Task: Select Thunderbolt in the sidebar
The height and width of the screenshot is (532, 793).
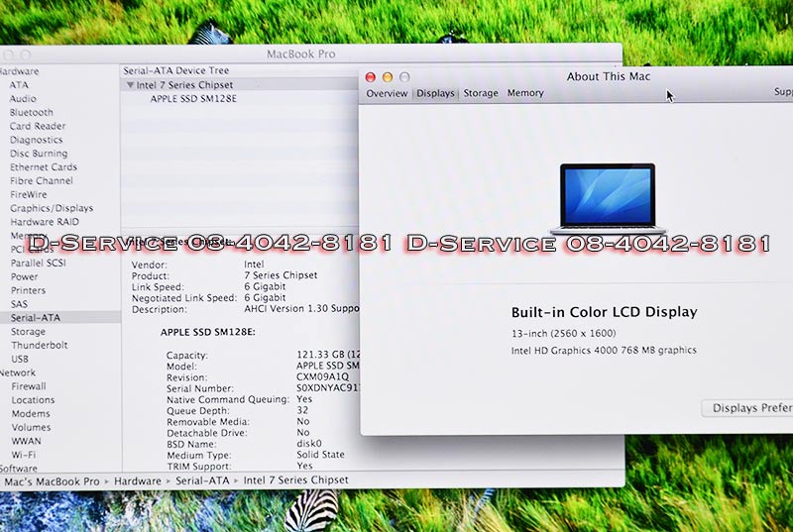Action: click(40, 345)
